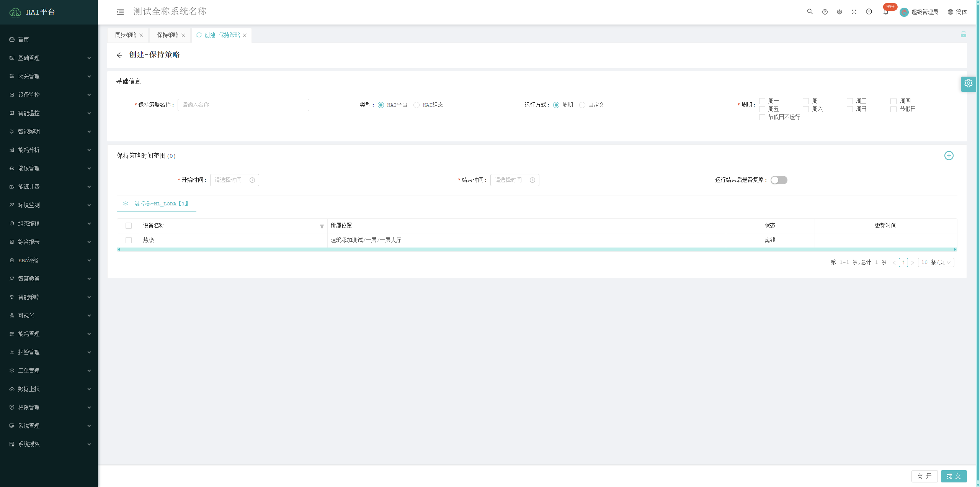Open the notification bell with 99+ badge
The height and width of the screenshot is (487, 980).
(885, 12)
